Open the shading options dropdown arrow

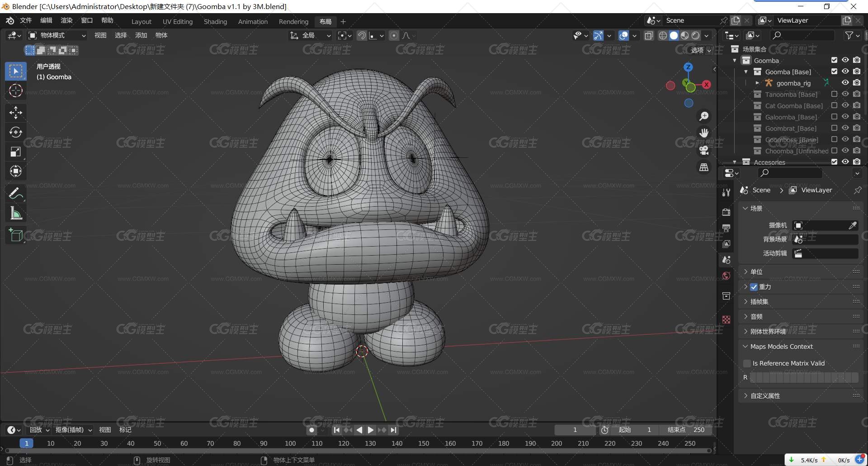tap(706, 35)
